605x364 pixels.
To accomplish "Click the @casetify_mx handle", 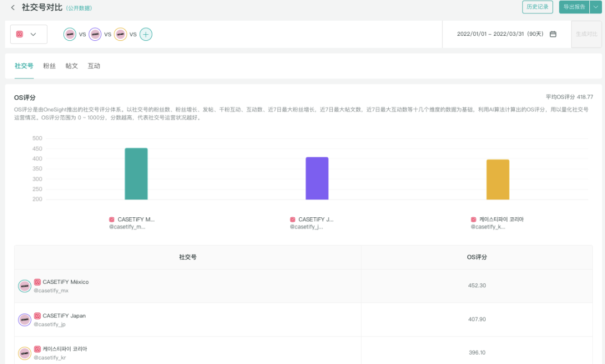I will click(x=51, y=291).
